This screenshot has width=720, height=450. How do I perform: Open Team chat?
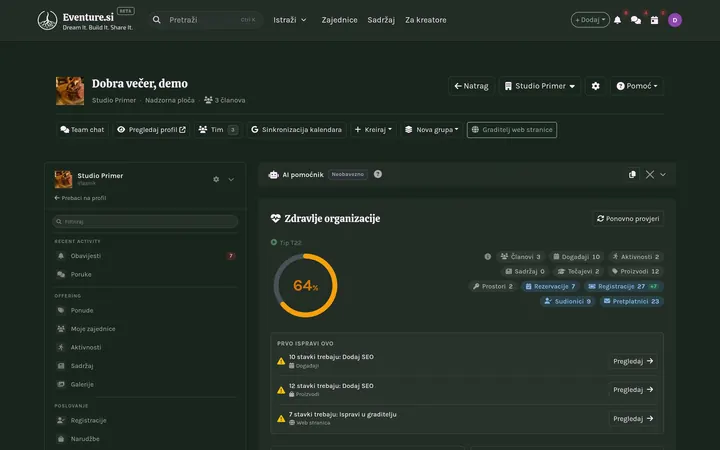point(82,129)
